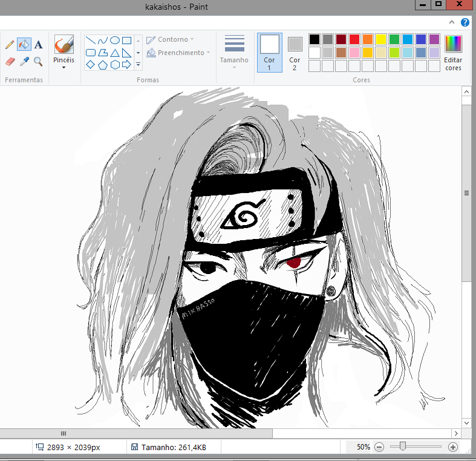
Task: Select the Oval shape
Action: coord(115,40)
